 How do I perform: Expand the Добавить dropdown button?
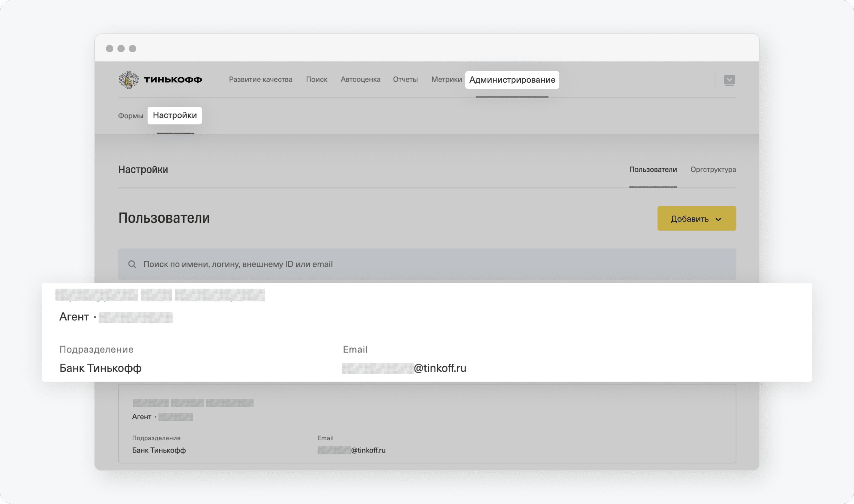697,218
